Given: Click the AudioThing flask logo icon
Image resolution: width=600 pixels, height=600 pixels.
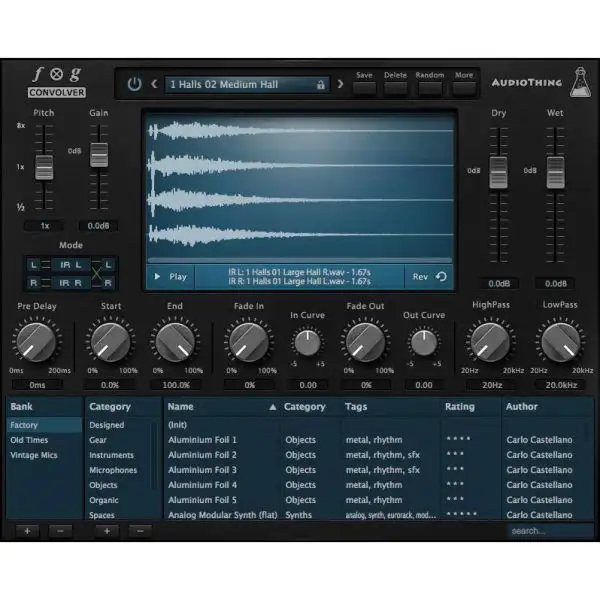Looking at the screenshot, I should point(578,83).
